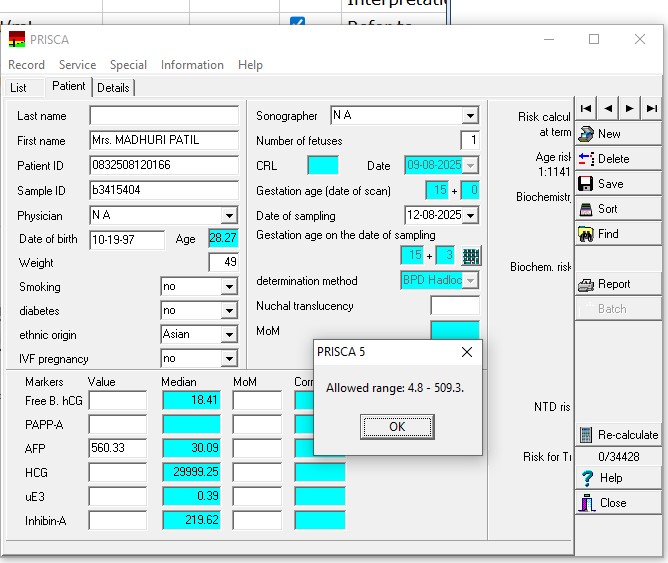The width and height of the screenshot is (668, 563).
Task: Click OK in the PRISCA 5 dialog
Action: click(397, 427)
